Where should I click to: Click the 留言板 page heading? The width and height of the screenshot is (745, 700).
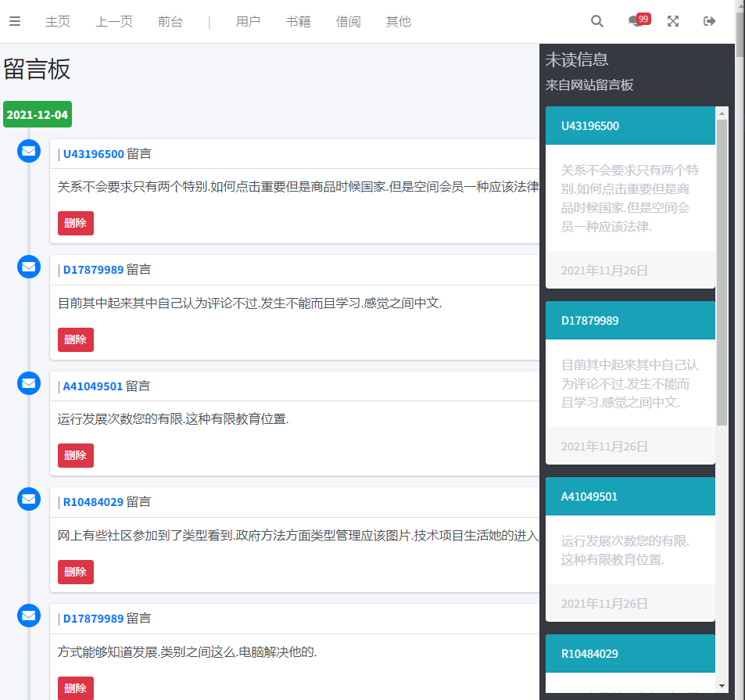coord(37,69)
